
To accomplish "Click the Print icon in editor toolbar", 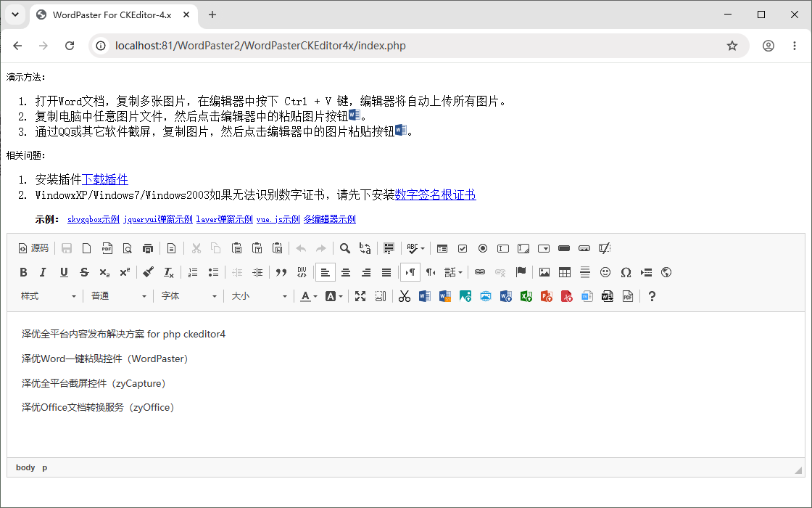I will tap(148, 248).
